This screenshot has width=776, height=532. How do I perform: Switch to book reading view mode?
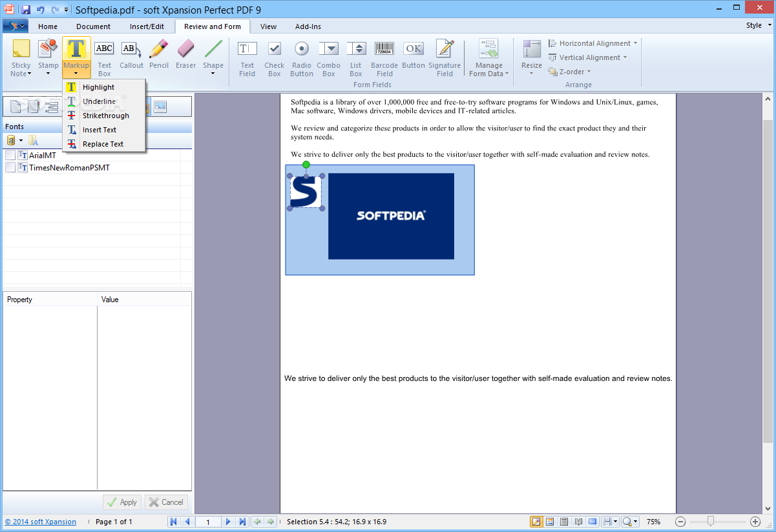point(578,522)
